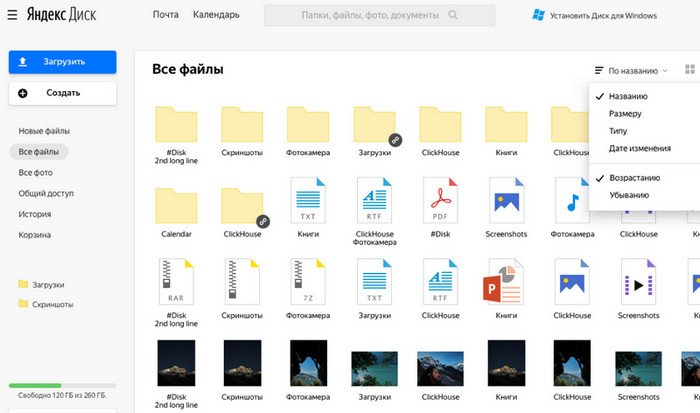Select the Книги TXT file
This screenshot has width=700, height=413.
pyautogui.click(x=308, y=200)
